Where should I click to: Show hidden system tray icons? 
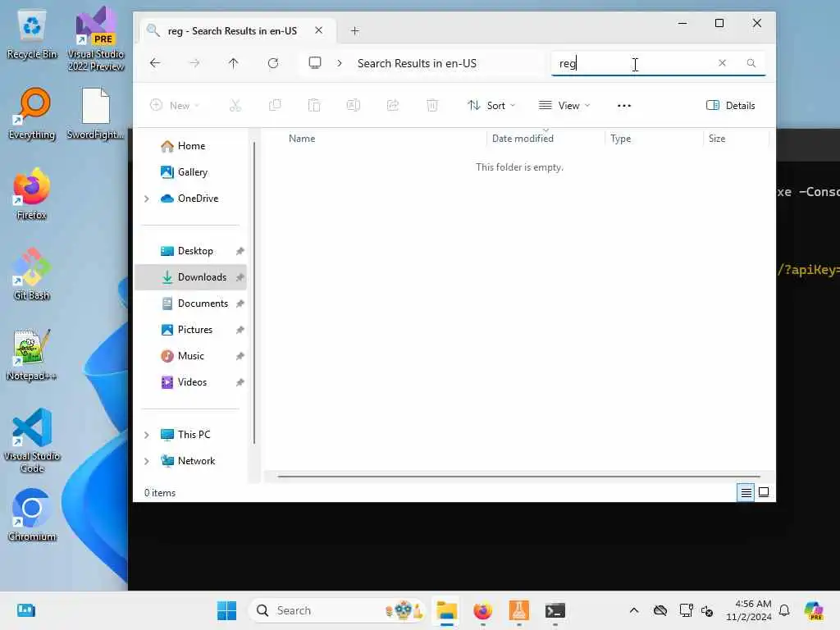tap(634, 610)
